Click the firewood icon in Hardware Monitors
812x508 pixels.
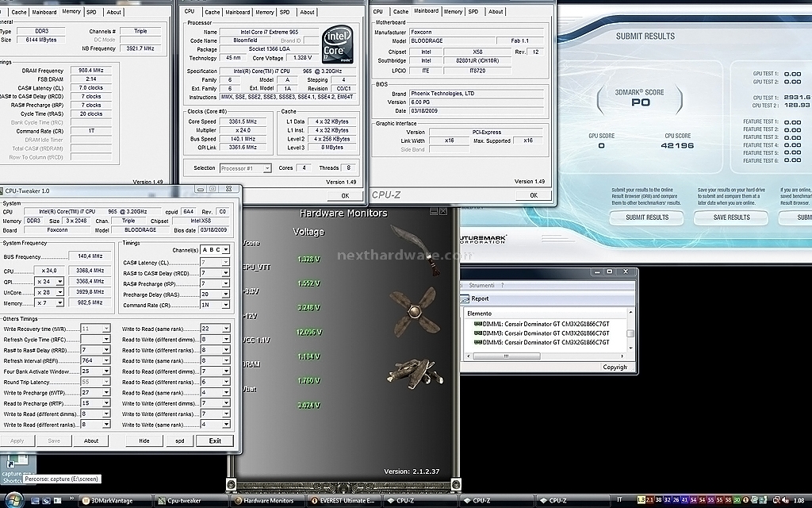pyautogui.click(x=414, y=373)
